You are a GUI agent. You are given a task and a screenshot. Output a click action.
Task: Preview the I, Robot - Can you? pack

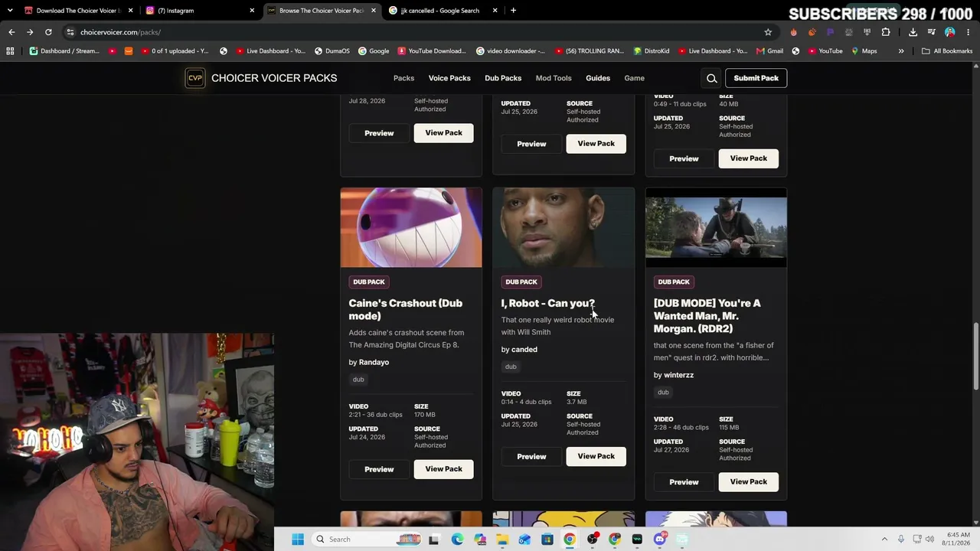(x=531, y=457)
